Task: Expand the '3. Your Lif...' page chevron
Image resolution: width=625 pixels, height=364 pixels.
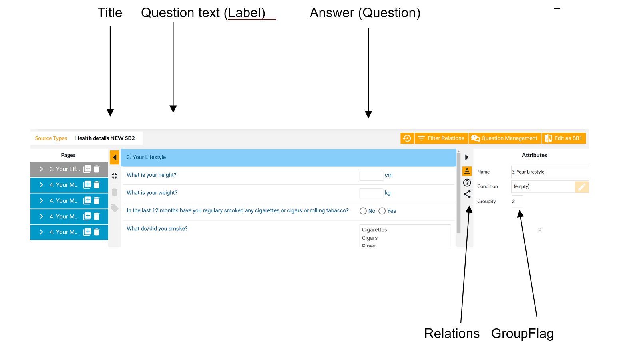Action: pos(41,169)
